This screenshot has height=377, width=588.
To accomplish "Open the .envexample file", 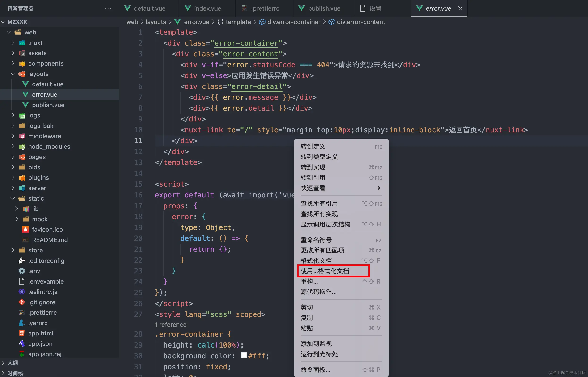I will click(x=59, y=281).
